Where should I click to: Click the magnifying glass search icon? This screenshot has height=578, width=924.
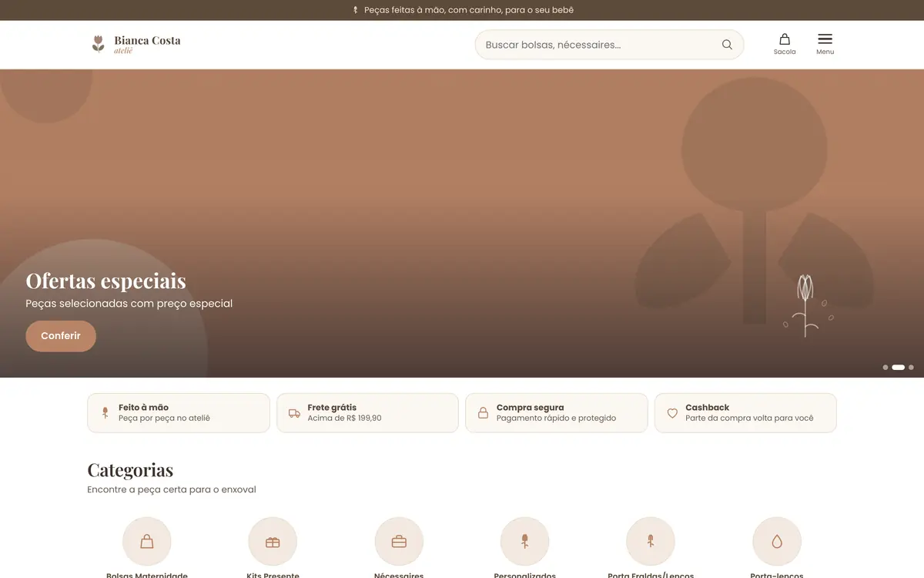tap(727, 45)
